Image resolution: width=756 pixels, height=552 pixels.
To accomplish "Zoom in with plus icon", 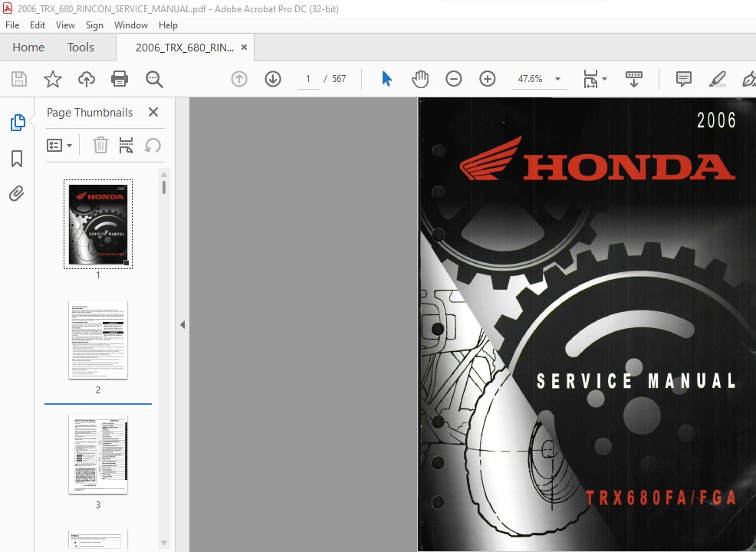I will coord(488,78).
